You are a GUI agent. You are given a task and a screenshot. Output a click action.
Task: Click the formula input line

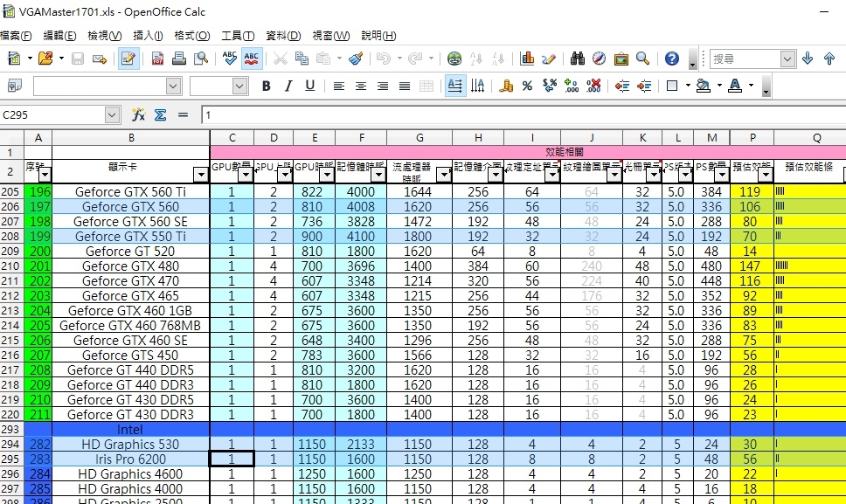(x=524, y=114)
